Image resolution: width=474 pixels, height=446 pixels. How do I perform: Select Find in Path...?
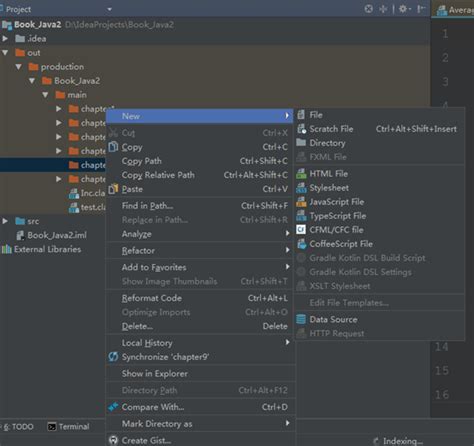tap(200, 206)
